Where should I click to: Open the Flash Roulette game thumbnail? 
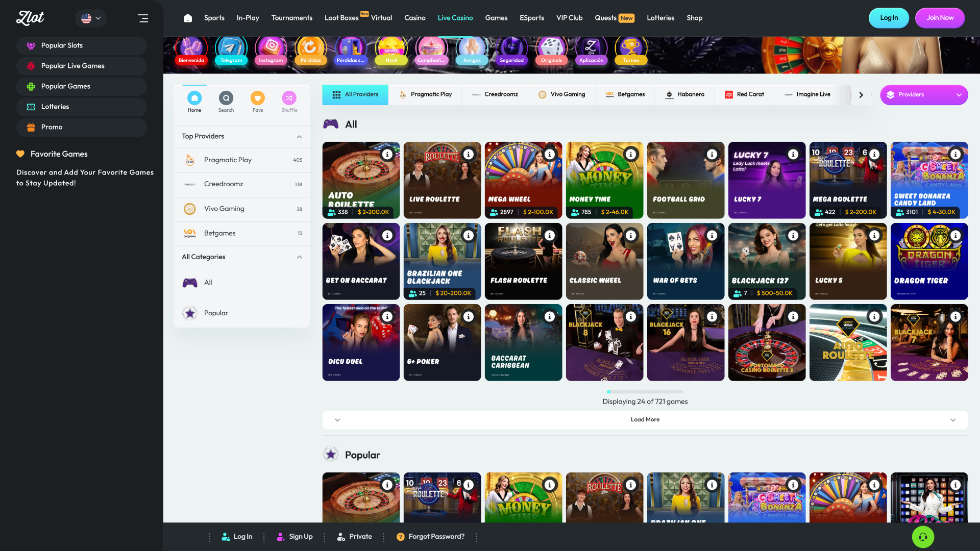pyautogui.click(x=523, y=261)
